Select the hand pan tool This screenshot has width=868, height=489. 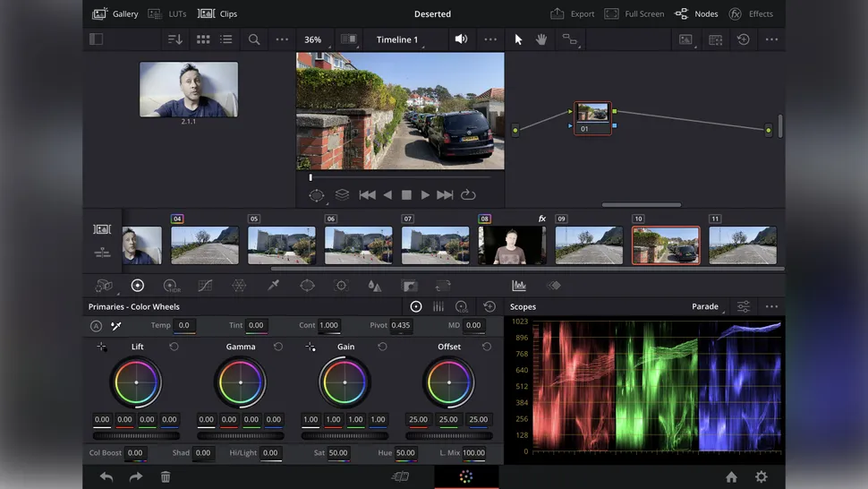pyautogui.click(x=540, y=39)
